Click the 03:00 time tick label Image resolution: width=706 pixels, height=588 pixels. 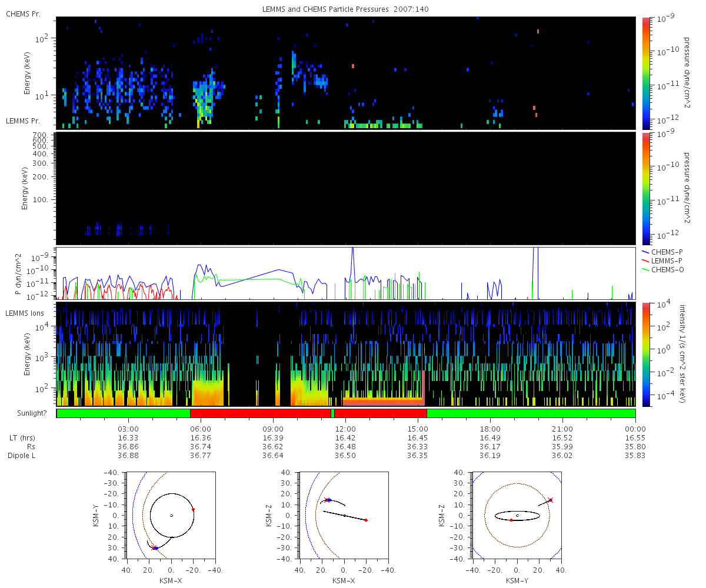click(128, 429)
